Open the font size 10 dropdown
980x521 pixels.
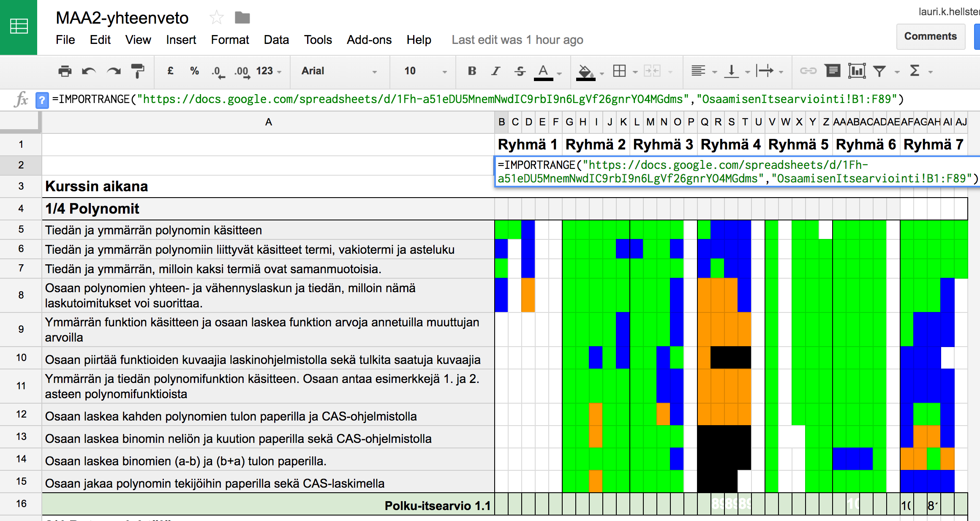coord(425,71)
